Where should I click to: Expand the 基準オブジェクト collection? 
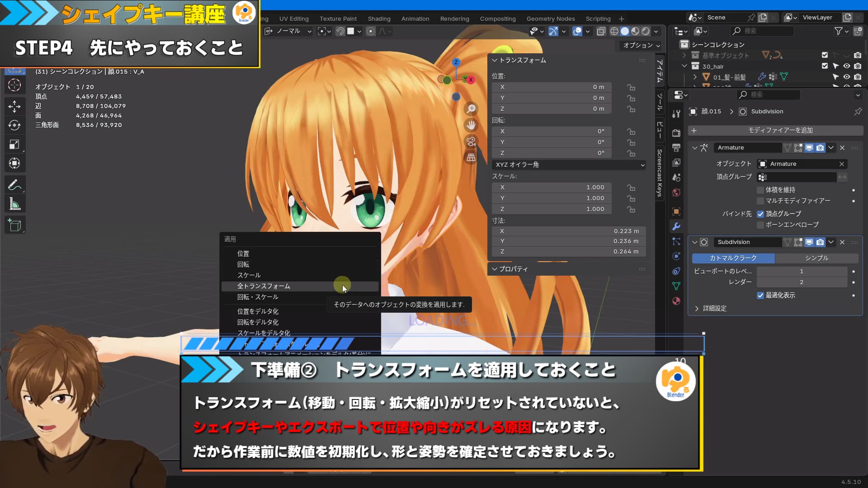pos(684,55)
